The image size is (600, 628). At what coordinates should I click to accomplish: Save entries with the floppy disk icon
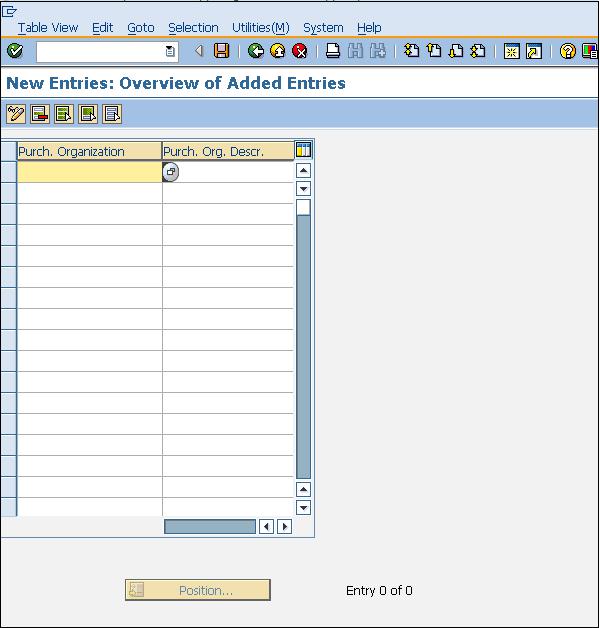click(222, 51)
